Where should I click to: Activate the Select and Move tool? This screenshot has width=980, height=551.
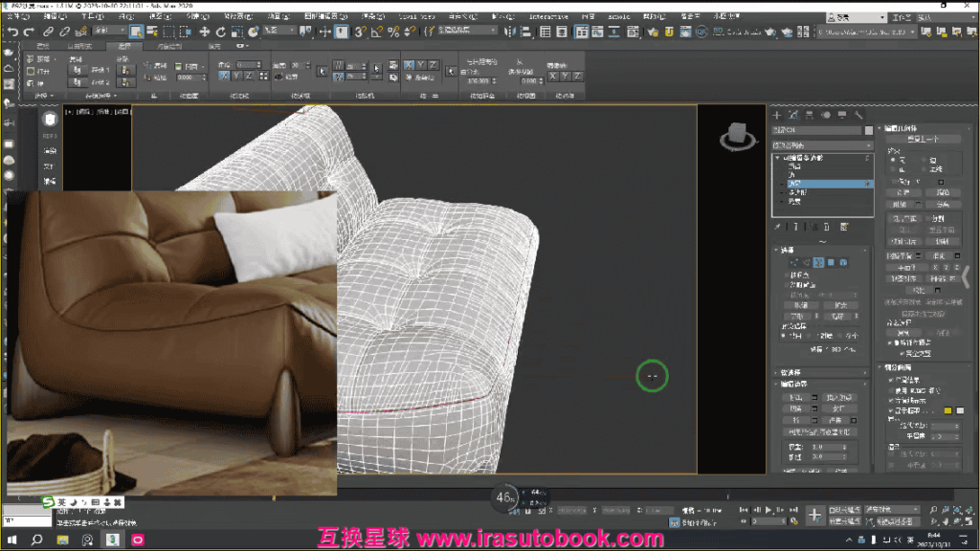pyautogui.click(x=205, y=32)
